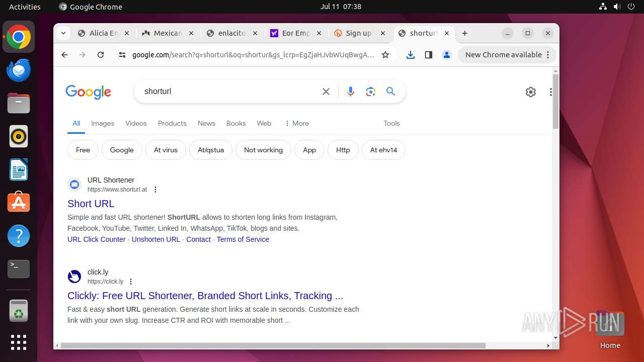Click the Chrome forward arrow
The height and width of the screenshot is (362, 644).
(83, 55)
